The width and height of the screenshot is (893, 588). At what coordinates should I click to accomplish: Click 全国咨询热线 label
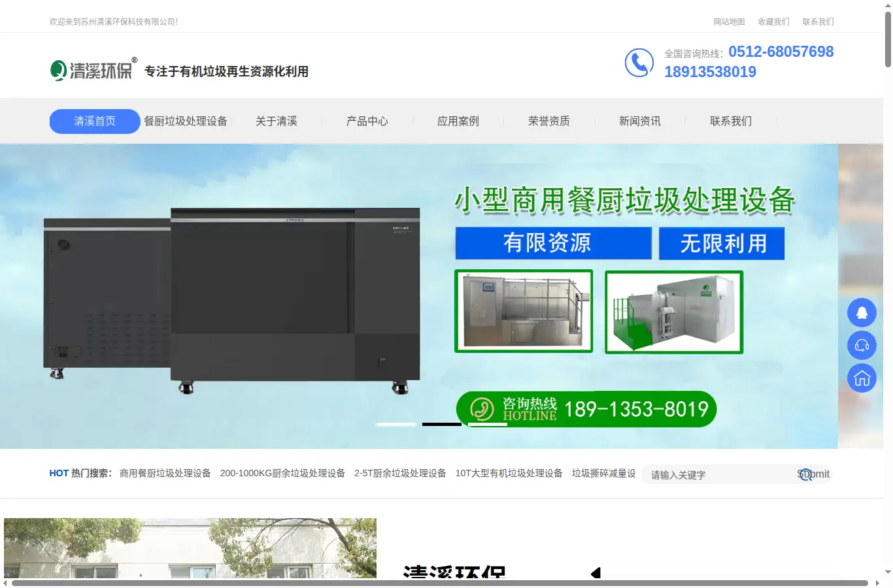(694, 54)
